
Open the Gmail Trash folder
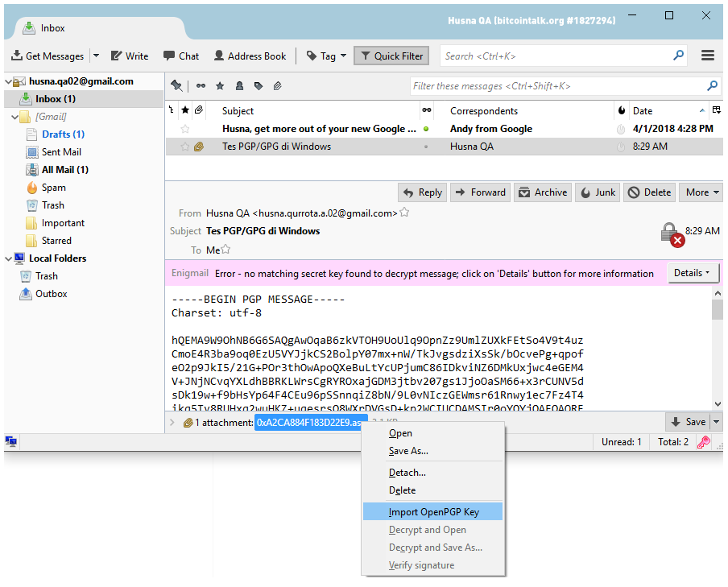tap(53, 205)
